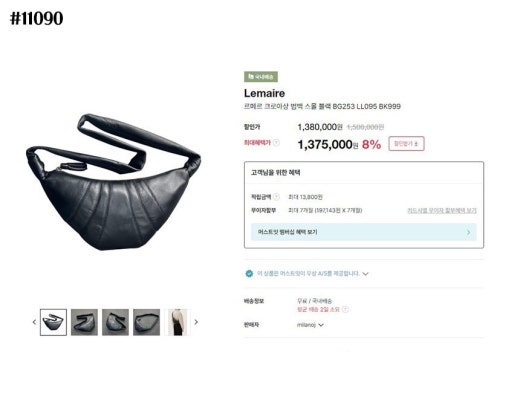
Task: Click the blue verified checkmark A/S icon
Action: pyautogui.click(x=249, y=274)
